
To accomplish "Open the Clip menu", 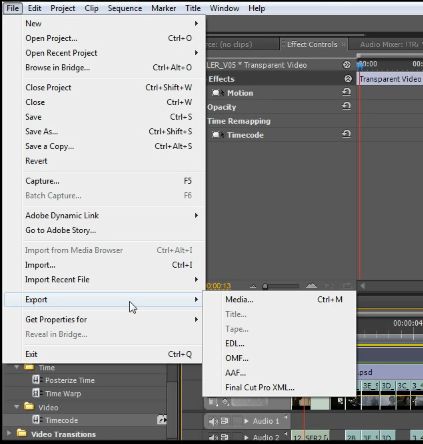I will tap(91, 8).
